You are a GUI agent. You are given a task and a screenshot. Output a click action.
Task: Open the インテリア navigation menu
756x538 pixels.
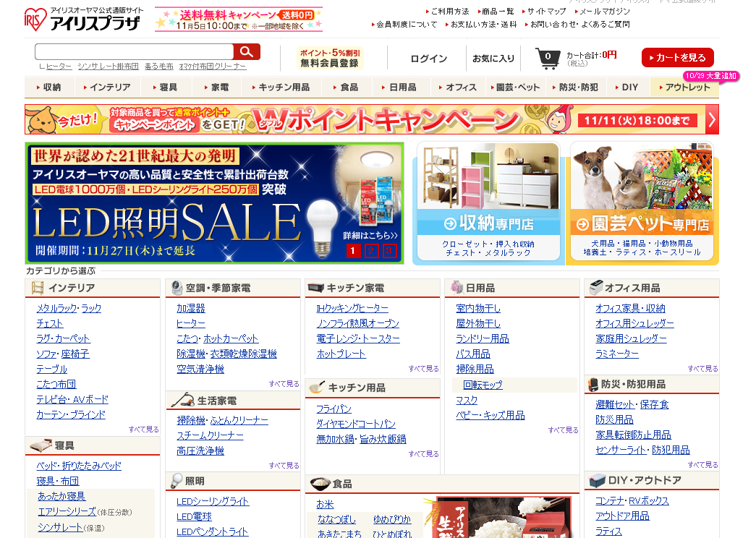tap(107, 87)
